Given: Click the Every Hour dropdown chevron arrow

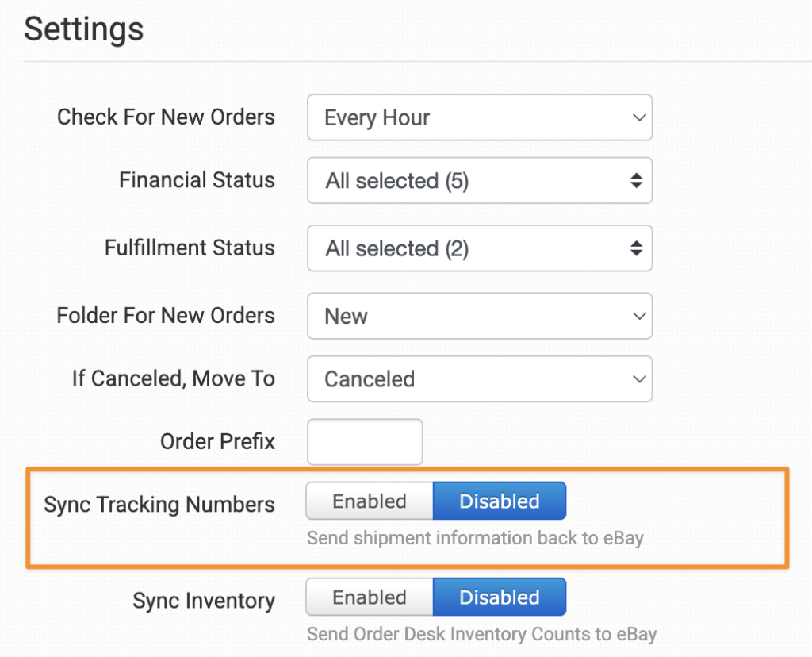Looking at the screenshot, I should 638,118.
